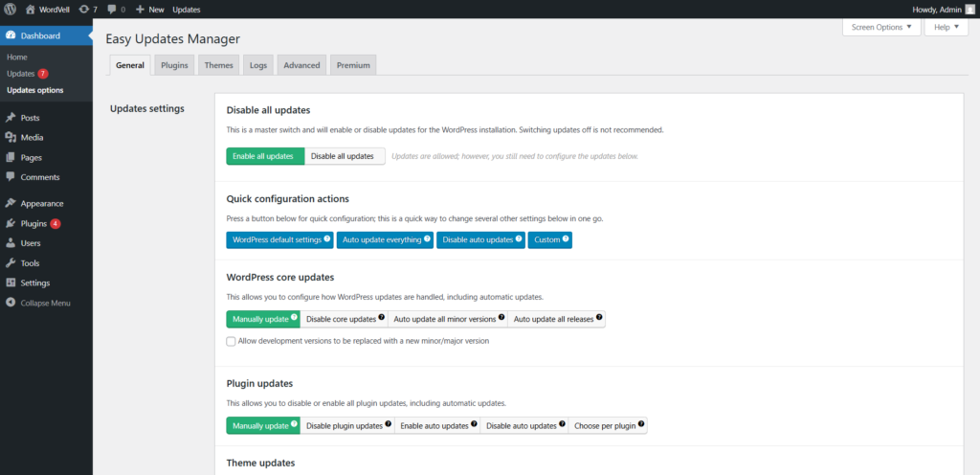980x475 pixels.
Task: Select Manually update under Plugin updates
Action: pos(263,425)
